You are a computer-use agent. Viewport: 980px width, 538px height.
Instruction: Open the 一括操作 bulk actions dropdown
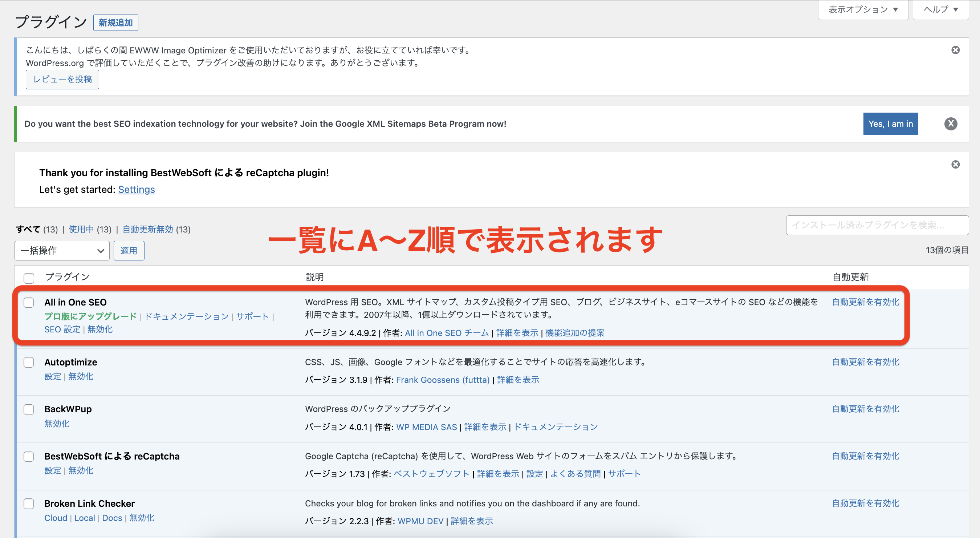(62, 251)
